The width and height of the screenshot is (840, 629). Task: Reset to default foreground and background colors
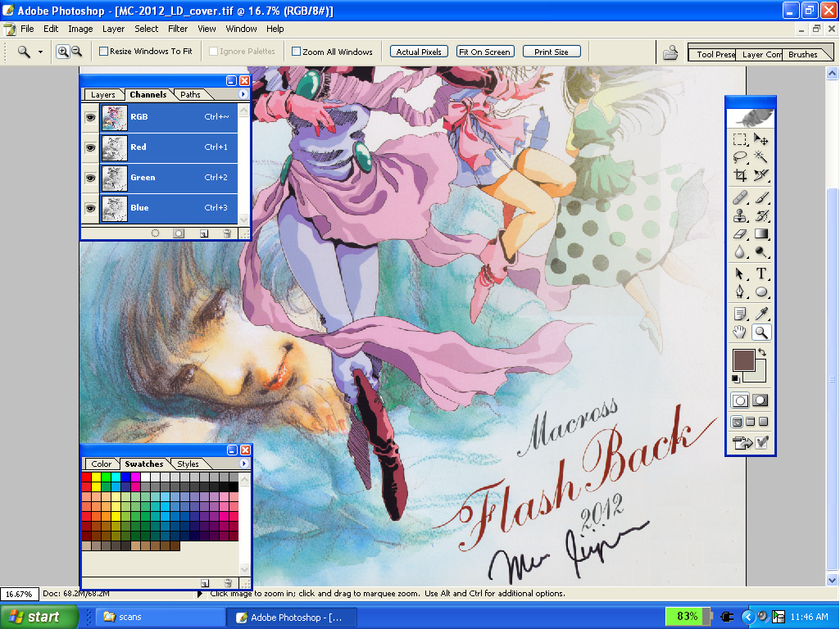pyautogui.click(x=736, y=379)
